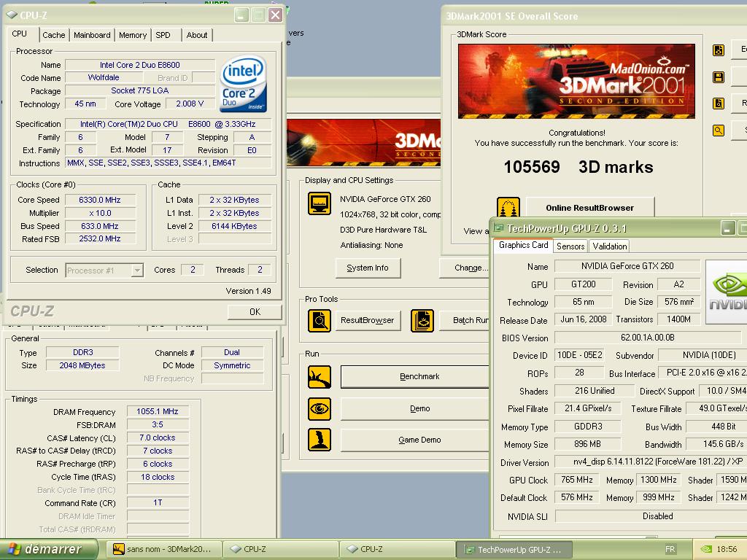Click the 18:56 system clock
The height and width of the screenshot is (560, 747).
(x=727, y=550)
